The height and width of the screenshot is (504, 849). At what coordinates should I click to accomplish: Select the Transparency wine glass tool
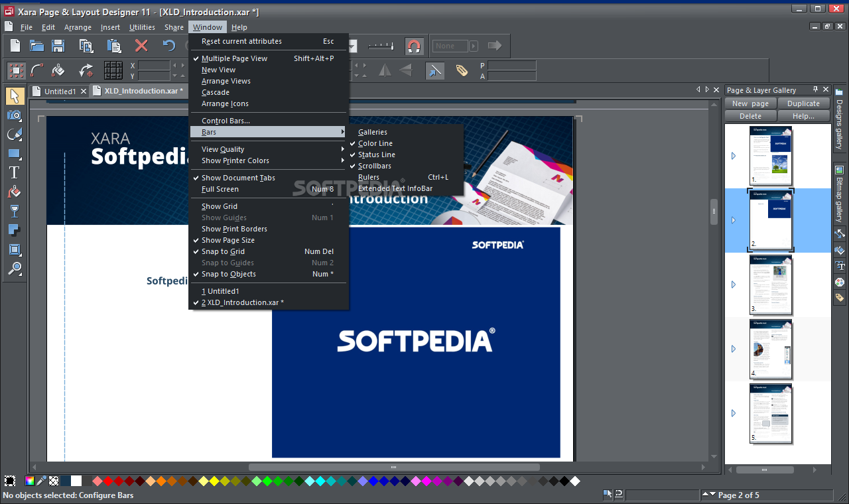14,211
